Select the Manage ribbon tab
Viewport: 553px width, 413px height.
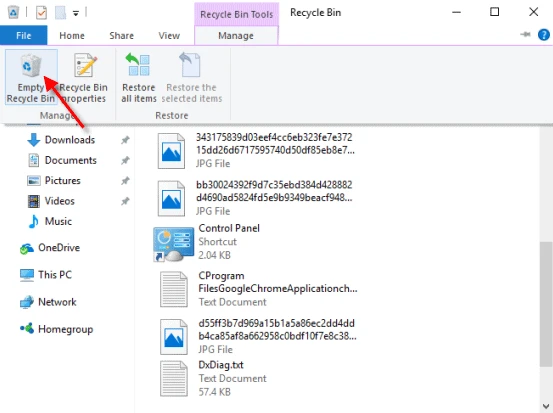tap(236, 36)
